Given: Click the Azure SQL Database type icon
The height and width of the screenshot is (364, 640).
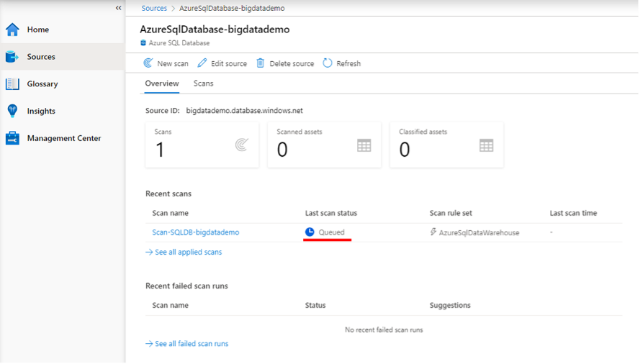Looking at the screenshot, I should 143,43.
